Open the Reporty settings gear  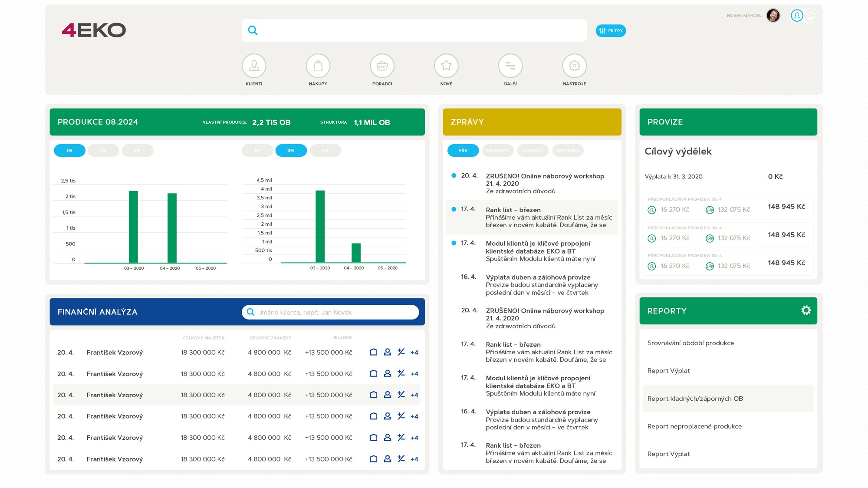[806, 310]
